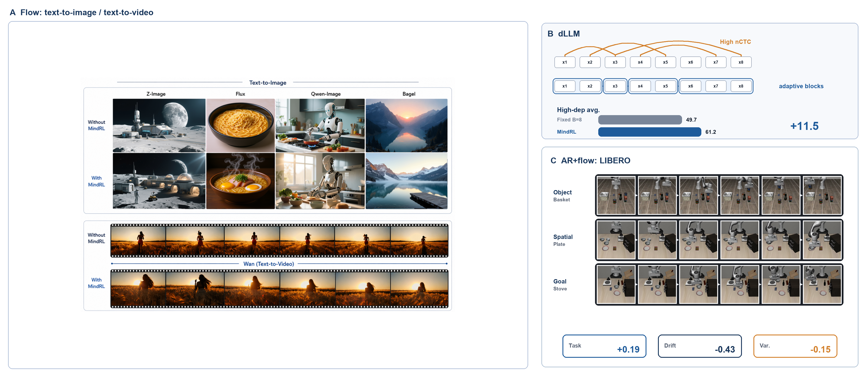This screenshot has height=391, width=868.
Task: Click last video frame in Without MindRL filmstrip
Action: [419, 240]
